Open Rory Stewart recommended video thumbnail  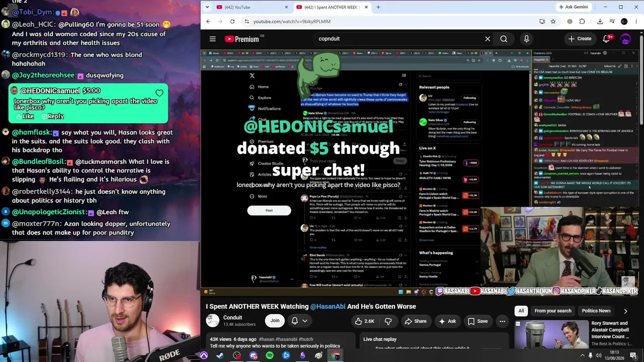551,334
